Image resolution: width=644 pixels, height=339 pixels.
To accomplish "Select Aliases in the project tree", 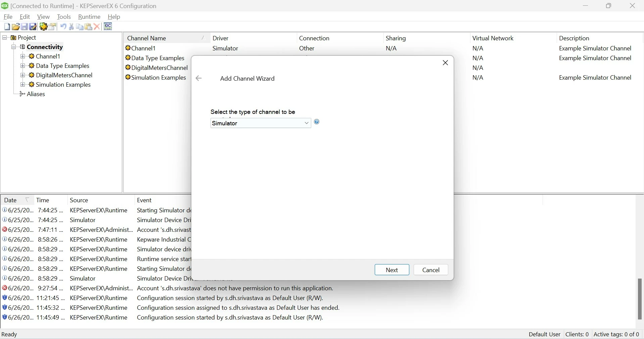I will click(36, 94).
